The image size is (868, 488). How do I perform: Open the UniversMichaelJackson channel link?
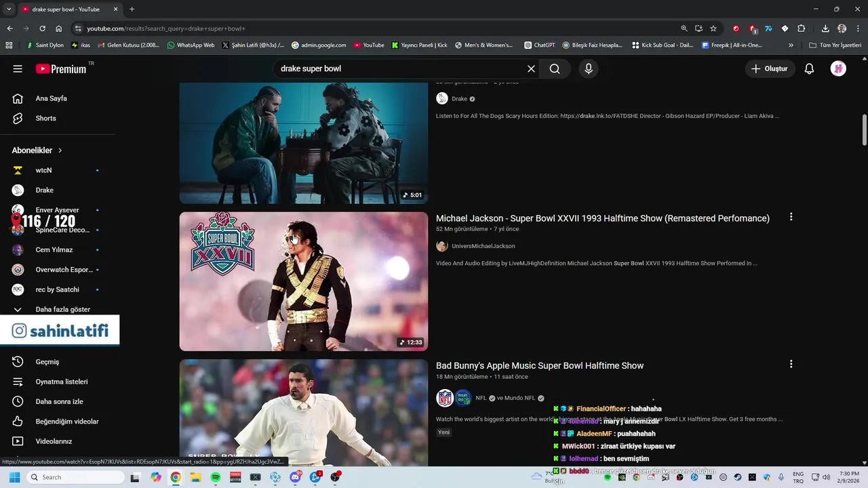[x=484, y=246]
